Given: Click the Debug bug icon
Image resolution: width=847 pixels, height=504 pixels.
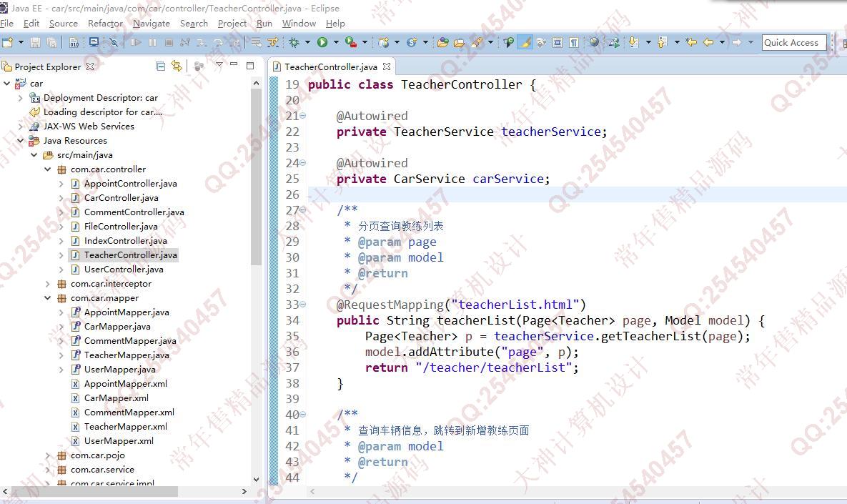Looking at the screenshot, I should tap(294, 42).
